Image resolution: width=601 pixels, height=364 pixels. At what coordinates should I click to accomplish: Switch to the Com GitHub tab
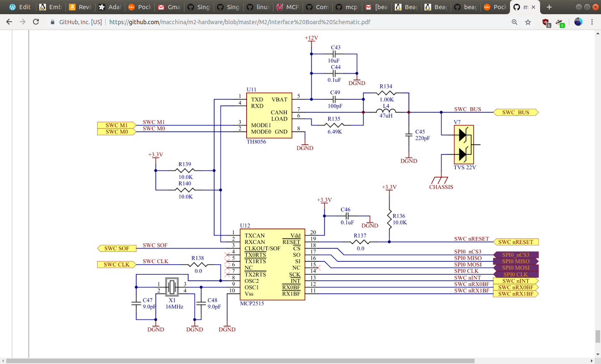(317, 7)
